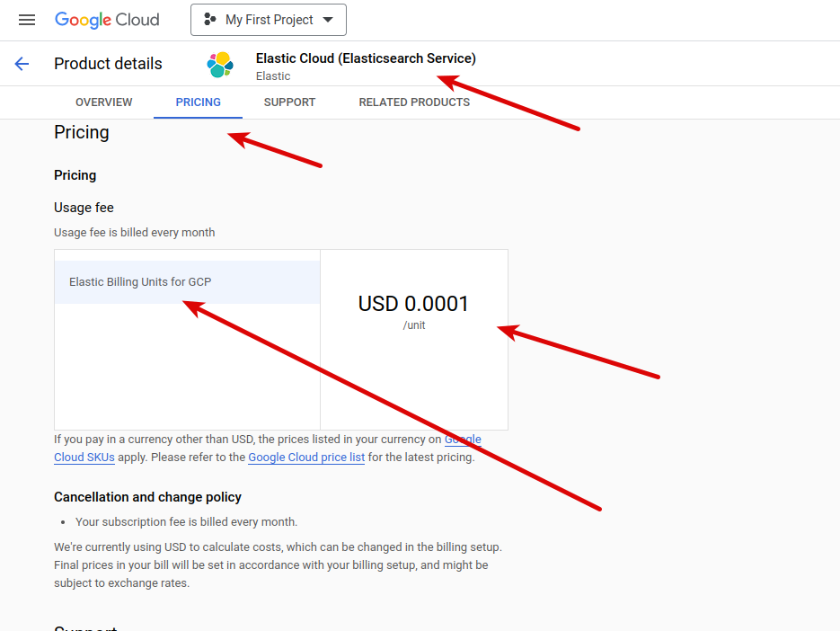Open the Support tab
Viewport: 840px width, 631px height.
click(290, 102)
